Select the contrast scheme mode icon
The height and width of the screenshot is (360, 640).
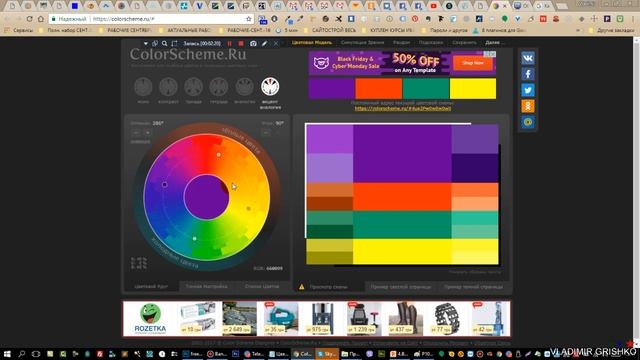(x=168, y=87)
